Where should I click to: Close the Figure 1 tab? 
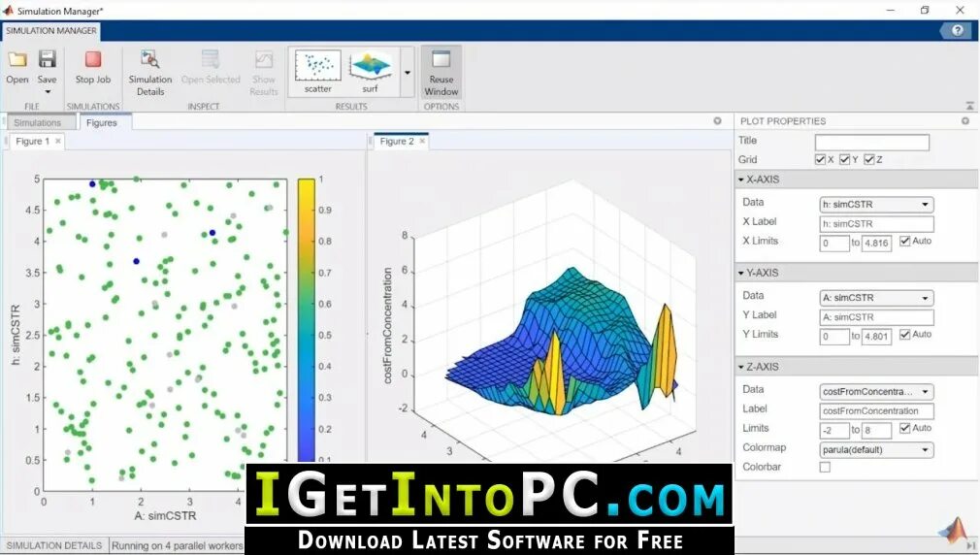click(58, 142)
